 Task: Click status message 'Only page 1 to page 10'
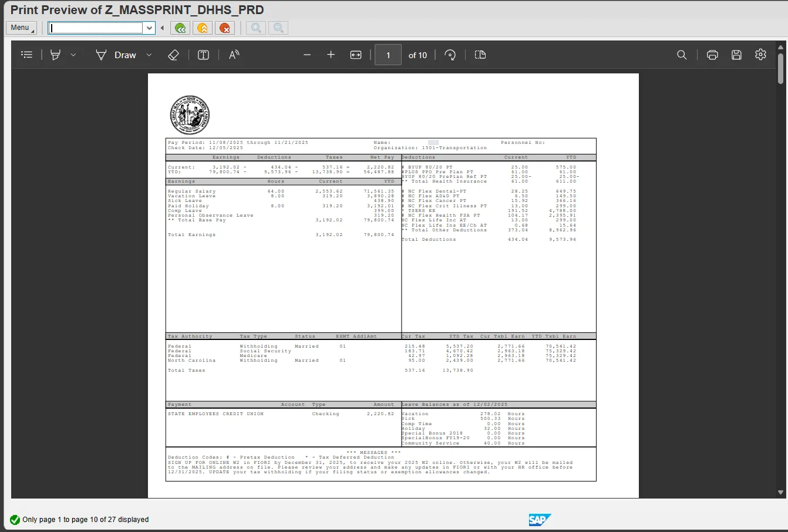[86, 520]
